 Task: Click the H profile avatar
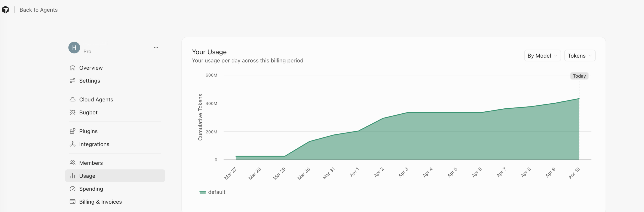pos(74,47)
